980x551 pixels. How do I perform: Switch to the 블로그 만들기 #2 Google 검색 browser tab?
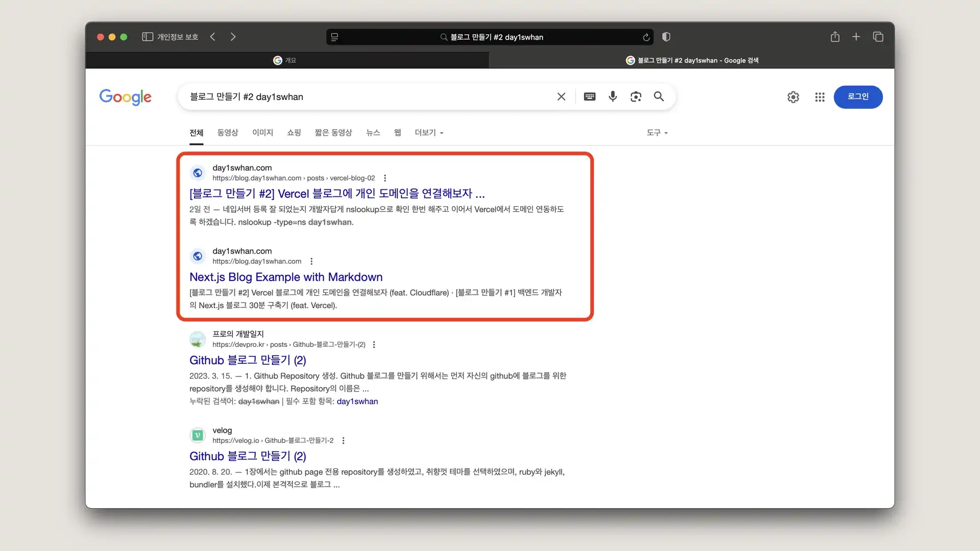click(x=692, y=60)
